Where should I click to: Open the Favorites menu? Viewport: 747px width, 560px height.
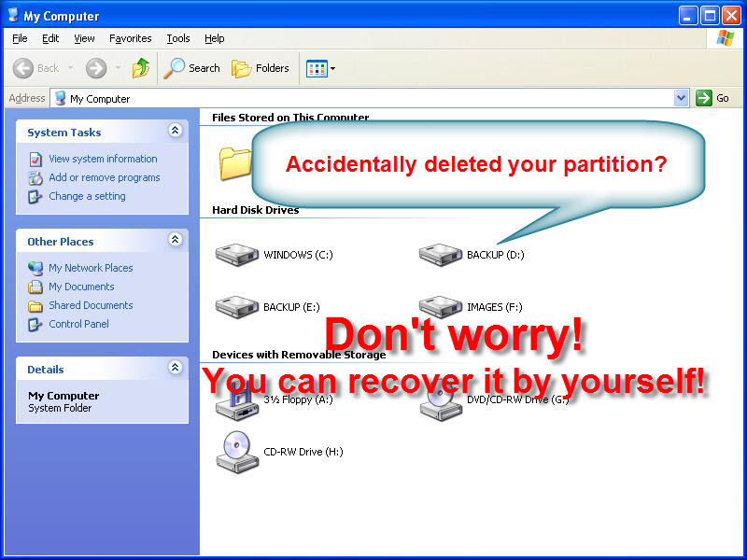pyautogui.click(x=130, y=38)
